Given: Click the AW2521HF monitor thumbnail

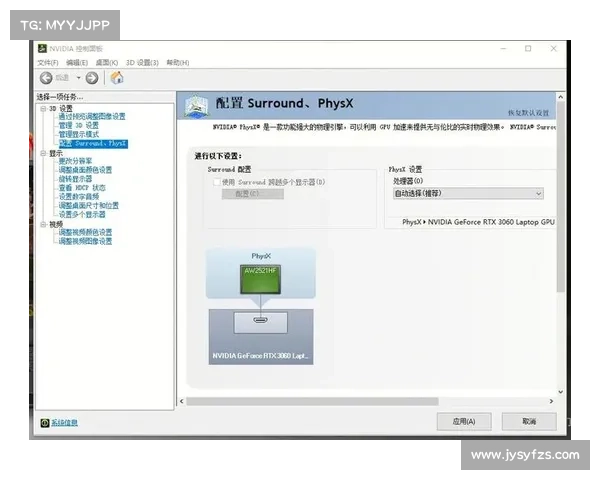Looking at the screenshot, I should coord(261,279).
